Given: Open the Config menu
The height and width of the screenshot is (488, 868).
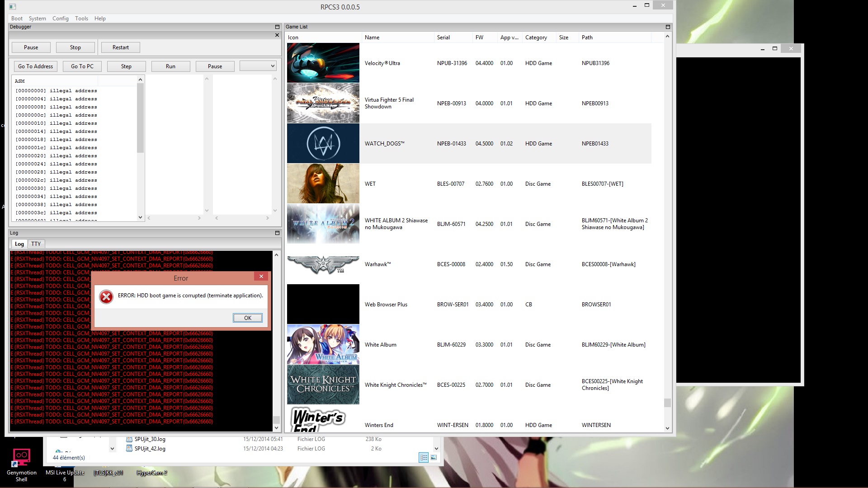Looking at the screenshot, I should point(61,19).
